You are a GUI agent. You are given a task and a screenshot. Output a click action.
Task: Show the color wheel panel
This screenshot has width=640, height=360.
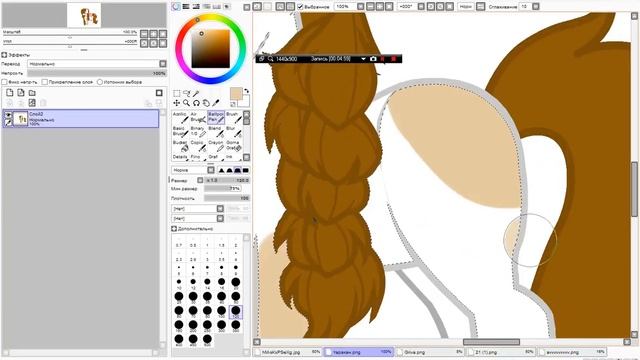click(x=176, y=7)
